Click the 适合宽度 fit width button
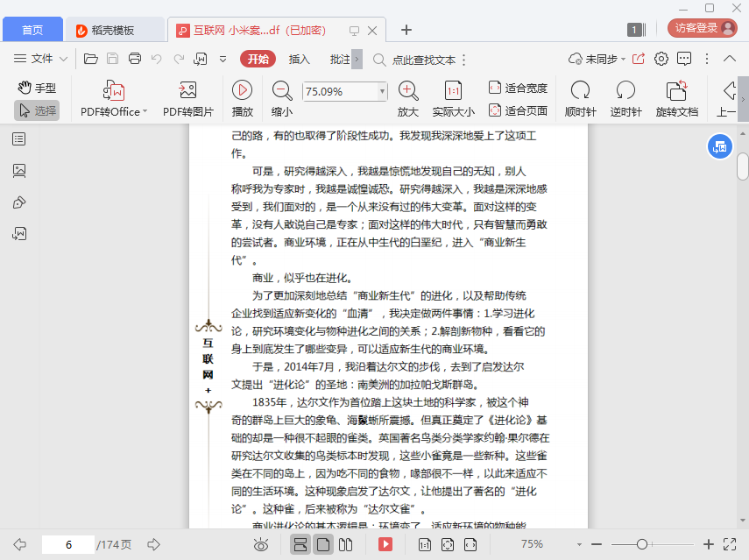The image size is (749, 560). pyautogui.click(x=518, y=88)
